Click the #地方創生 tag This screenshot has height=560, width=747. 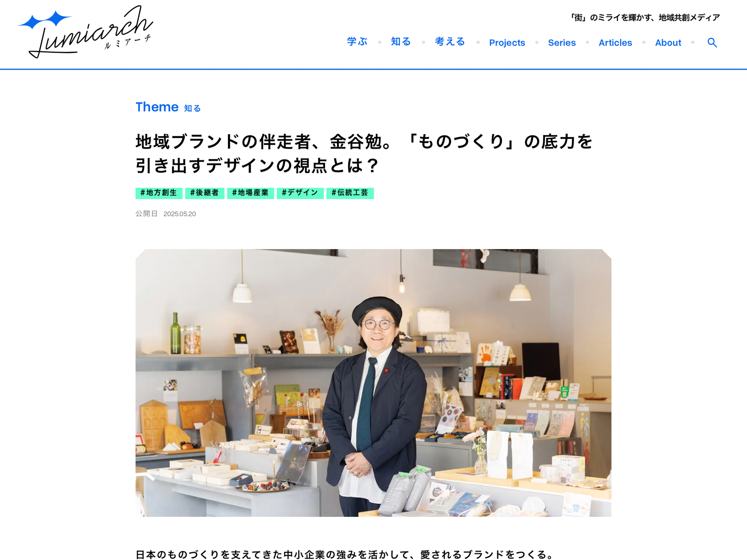point(159,193)
